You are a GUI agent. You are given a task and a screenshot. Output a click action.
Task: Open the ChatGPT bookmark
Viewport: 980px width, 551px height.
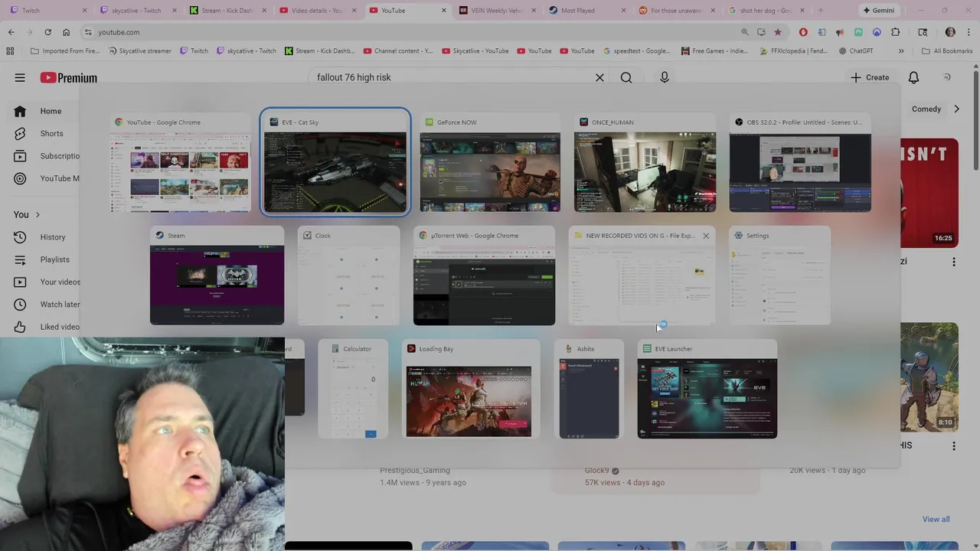(855, 51)
